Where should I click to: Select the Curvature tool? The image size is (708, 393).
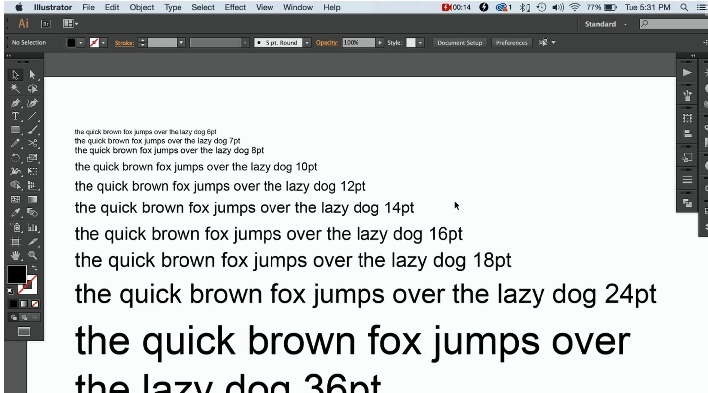pos(32,103)
